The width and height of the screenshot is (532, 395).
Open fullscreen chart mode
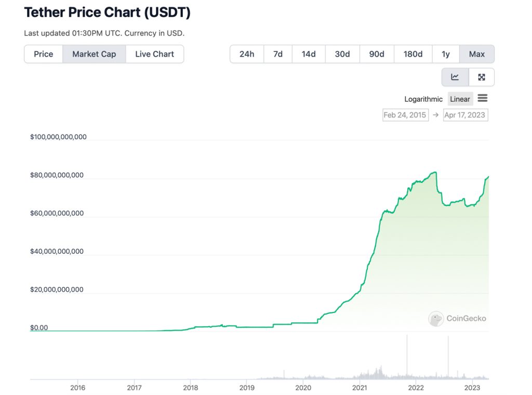(482, 77)
